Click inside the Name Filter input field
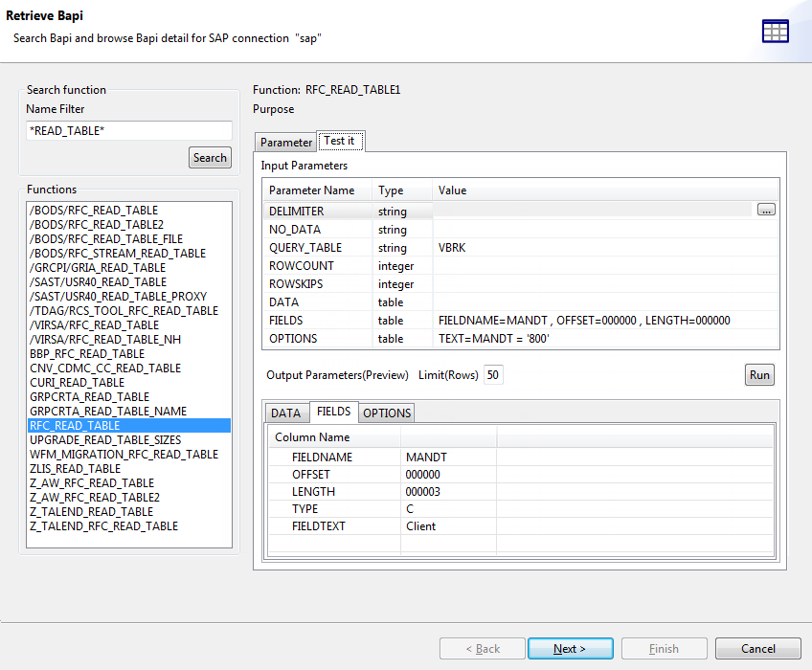812x670 pixels. [x=129, y=130]
